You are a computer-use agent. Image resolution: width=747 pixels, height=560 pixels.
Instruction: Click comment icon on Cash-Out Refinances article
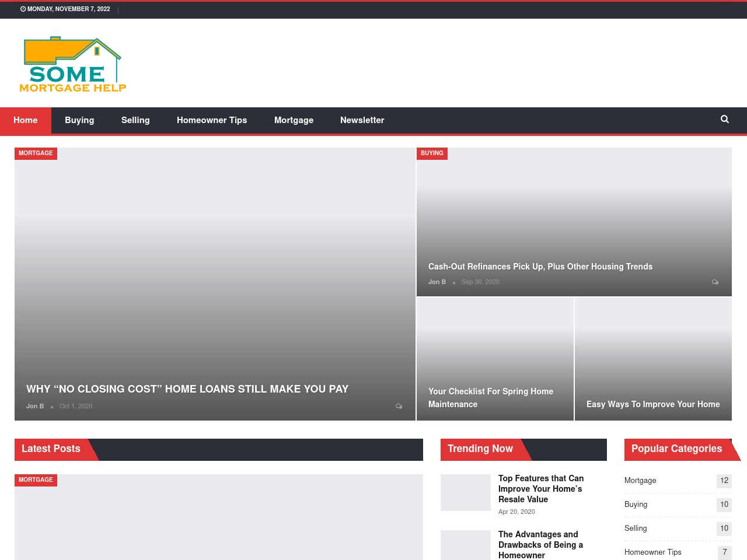(x=715, y=282)
